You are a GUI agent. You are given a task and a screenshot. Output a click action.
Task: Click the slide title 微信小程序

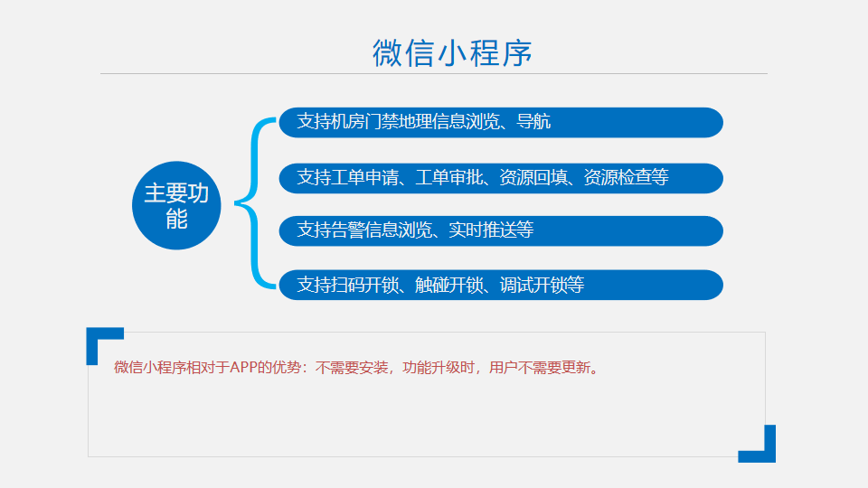pos(452,53)
